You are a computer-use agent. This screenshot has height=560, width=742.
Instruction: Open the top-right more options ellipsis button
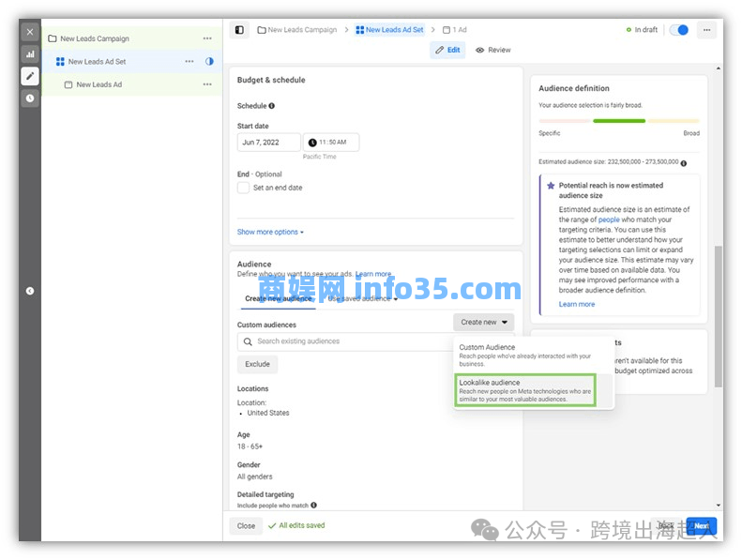coord(706,30)
